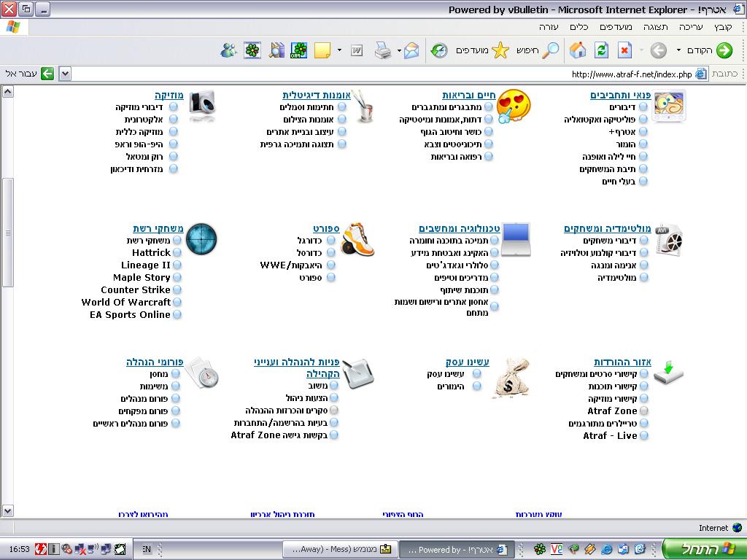747x560 pixels.
Task: Click the page vertical scrollbar thumb
Action: (x=8, y=233)
